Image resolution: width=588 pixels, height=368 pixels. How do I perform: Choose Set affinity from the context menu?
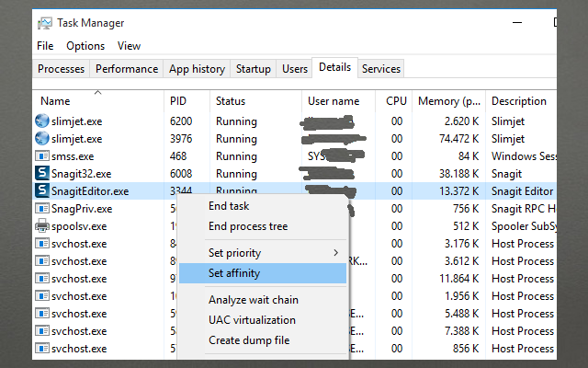coord(234,273)
